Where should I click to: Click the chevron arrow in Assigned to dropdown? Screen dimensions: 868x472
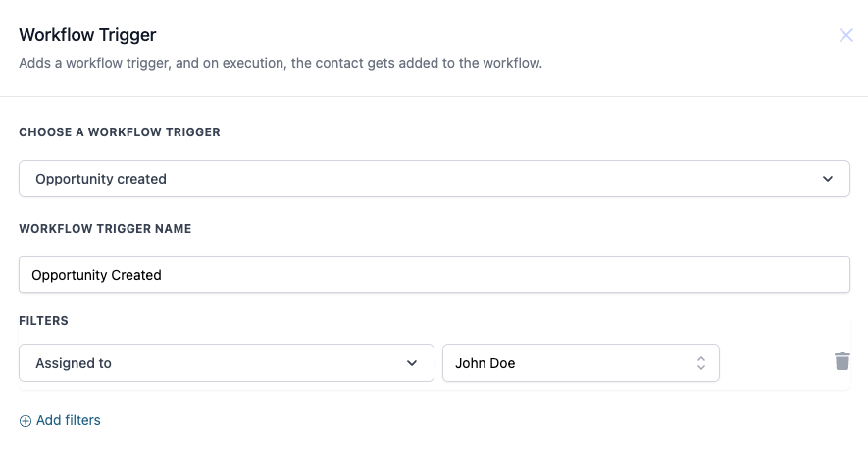(x=412, y=363)
